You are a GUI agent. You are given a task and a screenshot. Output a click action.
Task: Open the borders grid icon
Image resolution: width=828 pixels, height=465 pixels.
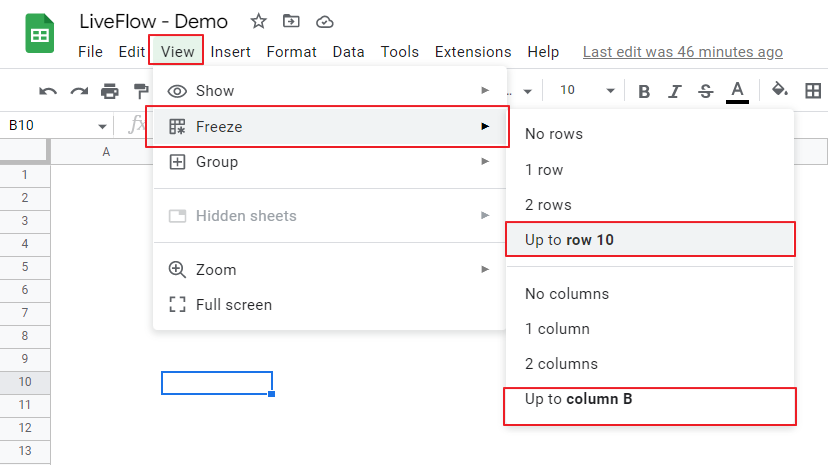pyautogui.click(x=813, y=91)
